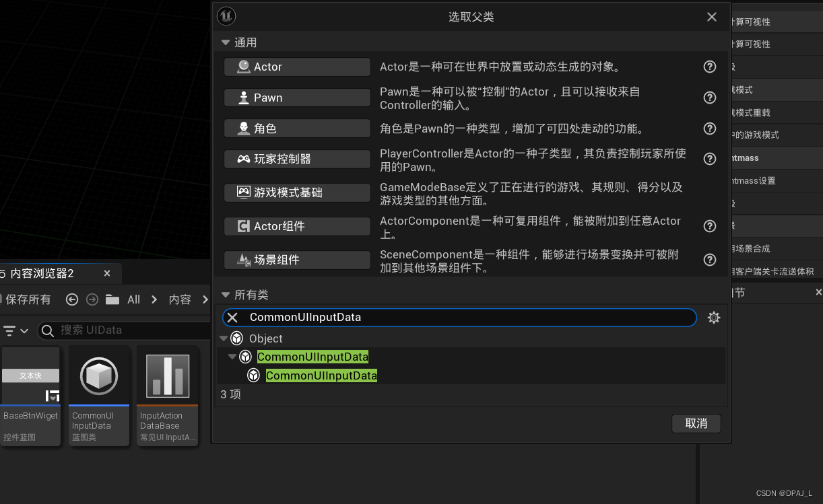
Task: Click the 场景组件 scene component icon
Action: point(242,260)
